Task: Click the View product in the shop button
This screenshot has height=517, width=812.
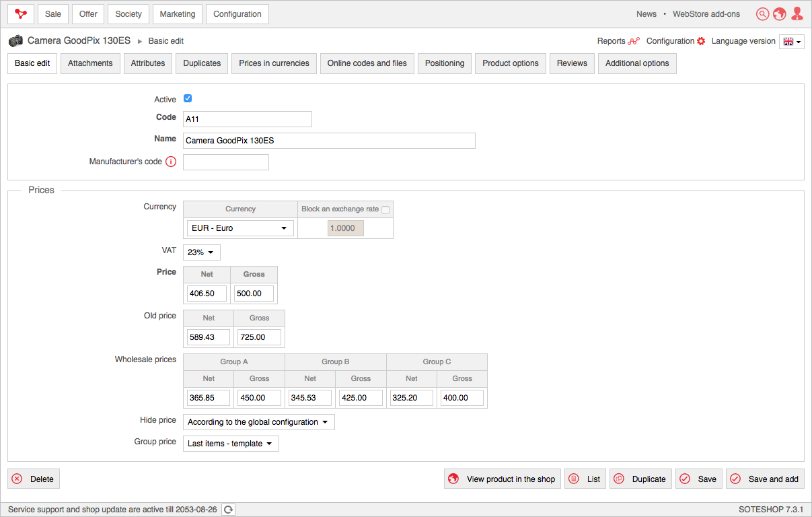Action: (x=503, y=479)
